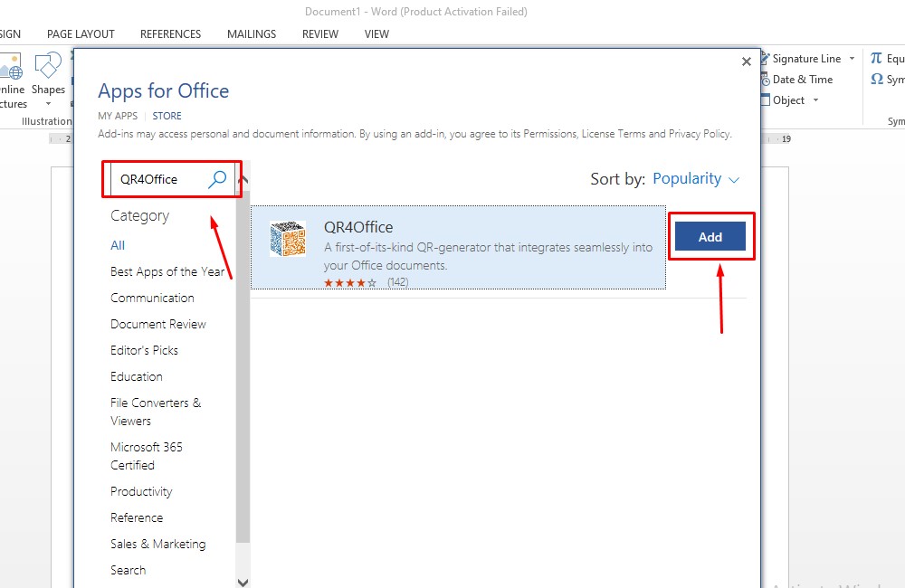
Task: Click the star rating of QR4Office
Action: 353,281
